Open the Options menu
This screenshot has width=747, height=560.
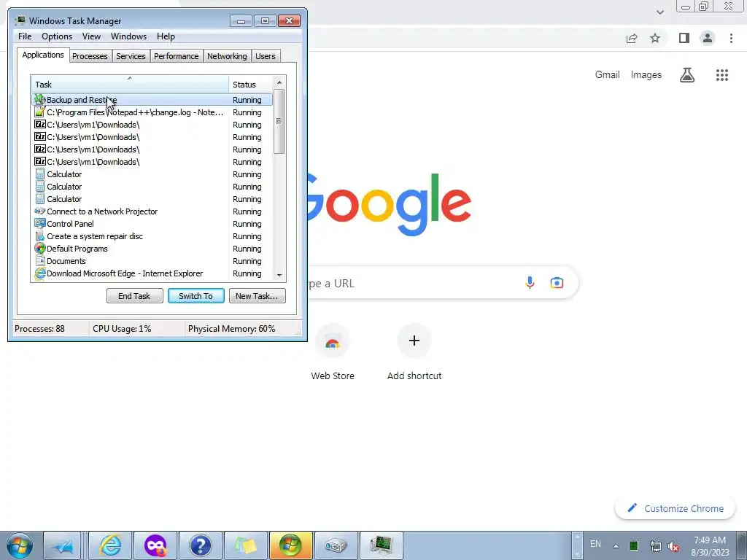pos(57,36)
